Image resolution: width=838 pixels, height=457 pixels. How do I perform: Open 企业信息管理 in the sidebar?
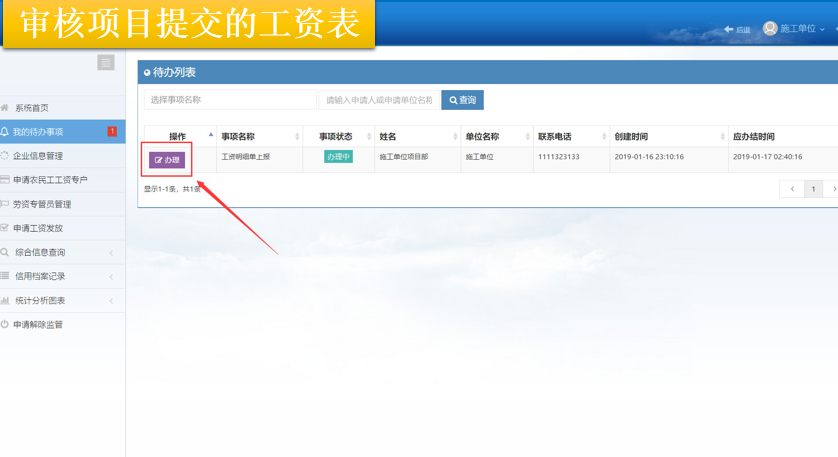tap(38, 156)
